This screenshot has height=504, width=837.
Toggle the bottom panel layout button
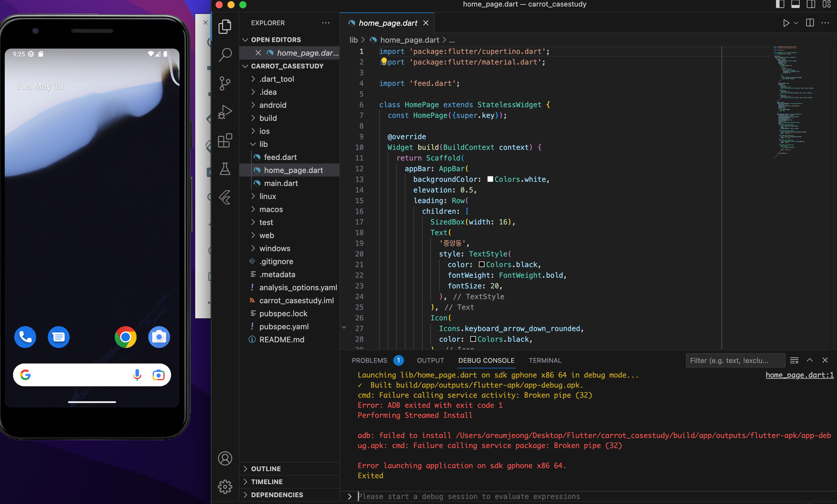(x=795, y=4)
